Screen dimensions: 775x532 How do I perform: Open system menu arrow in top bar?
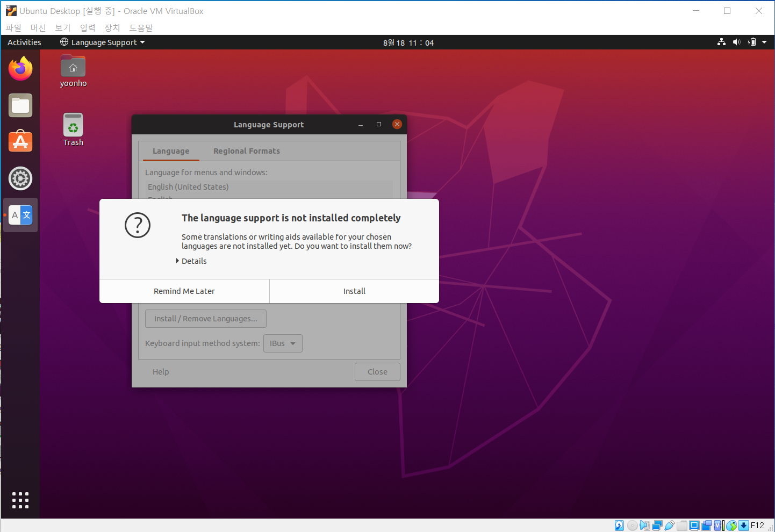(764, 42)
